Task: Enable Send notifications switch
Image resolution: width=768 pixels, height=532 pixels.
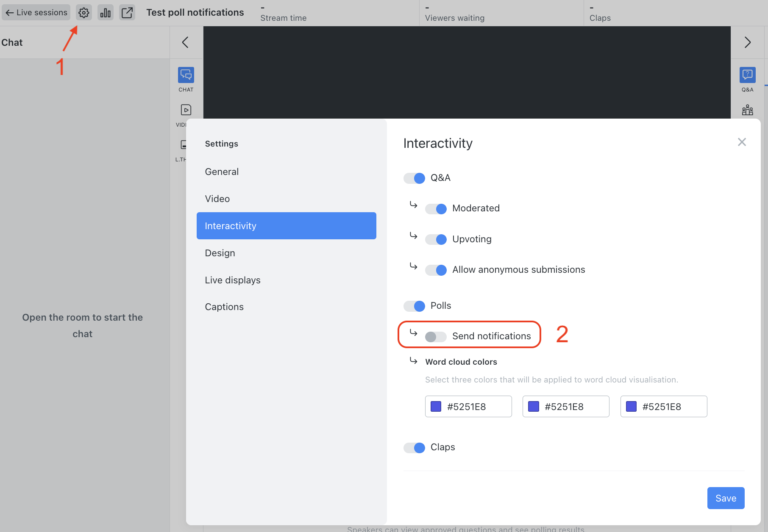Action: point(436,336)
